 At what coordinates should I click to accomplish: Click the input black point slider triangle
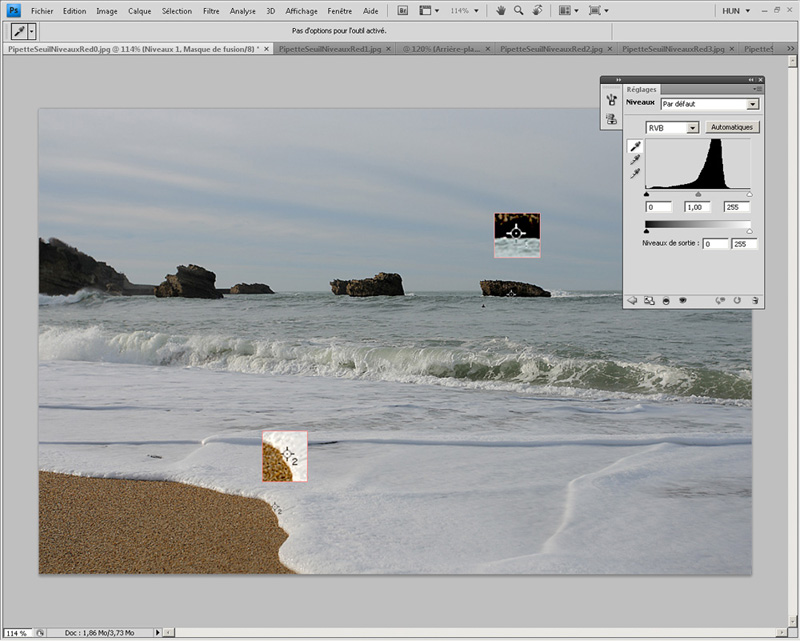click(646, 194)
